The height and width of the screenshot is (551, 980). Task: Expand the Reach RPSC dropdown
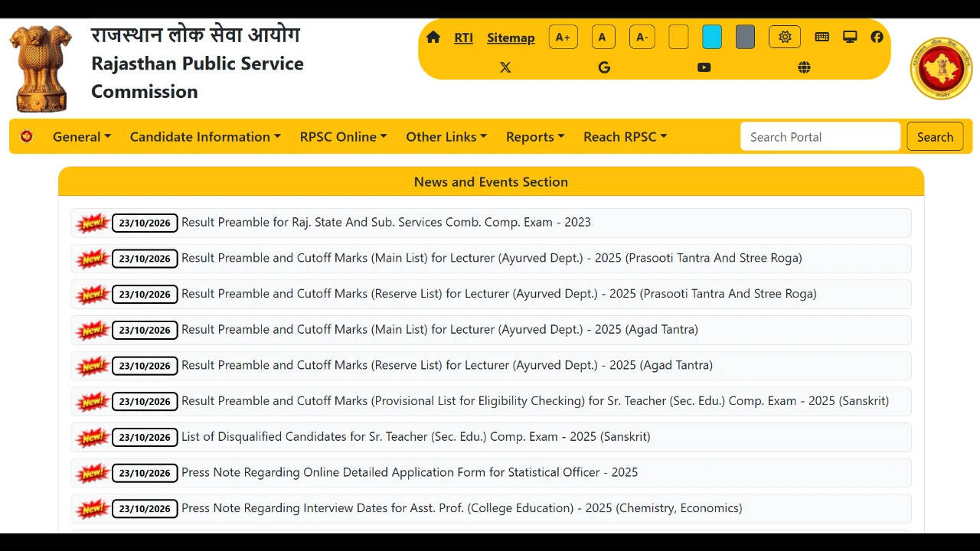coord(626,137)
